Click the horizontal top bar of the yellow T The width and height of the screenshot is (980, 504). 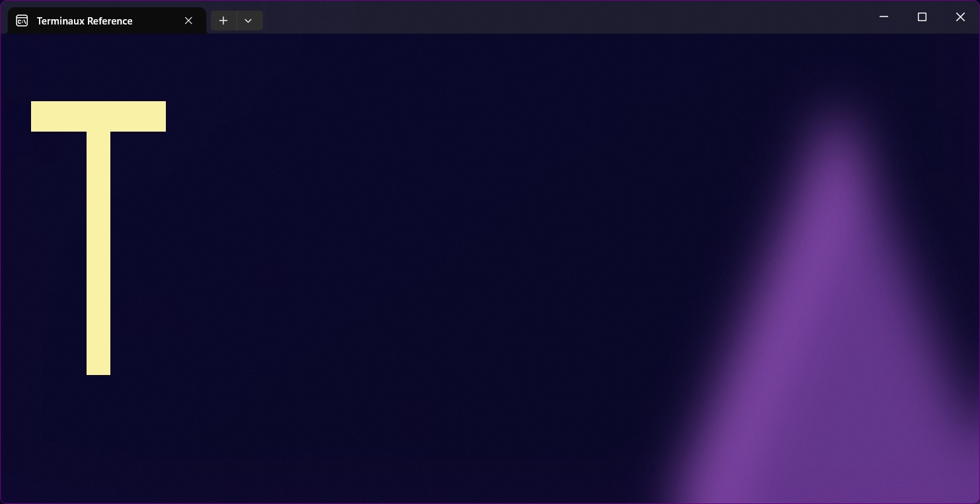(x=98, y=116)
